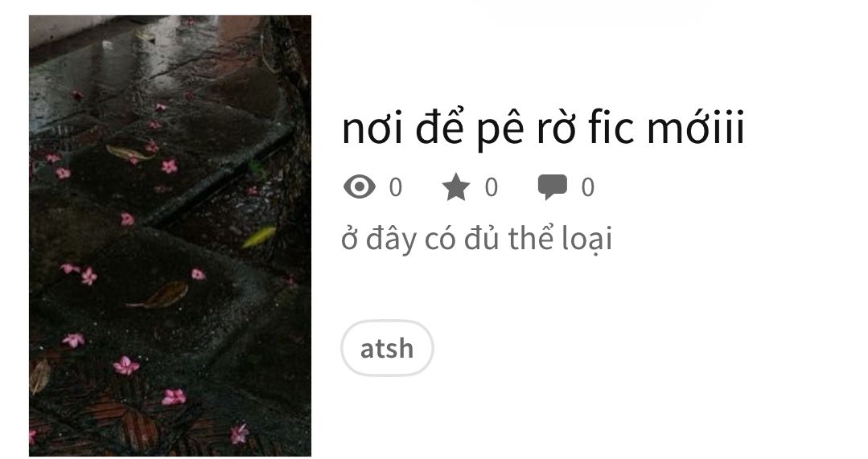This screenshot has height=459, width=868.
Task: Open the atsh tag
Action: 387,348
